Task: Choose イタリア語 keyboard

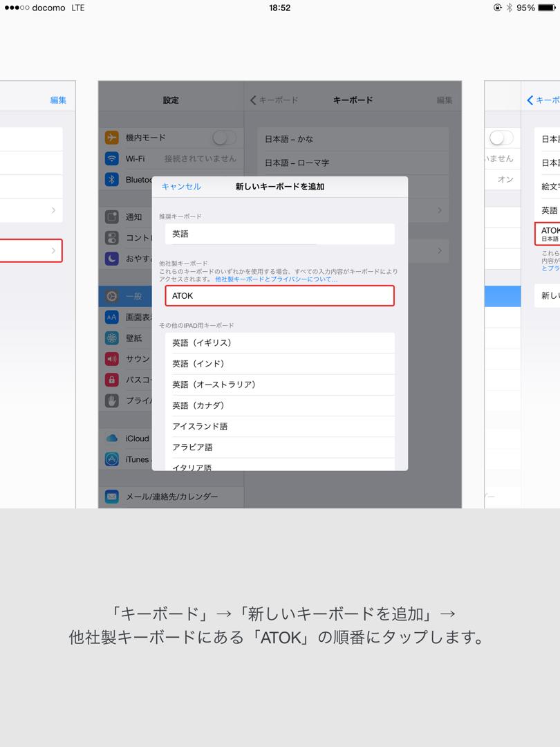Action: pyautogui.click(x=280, y=465)
